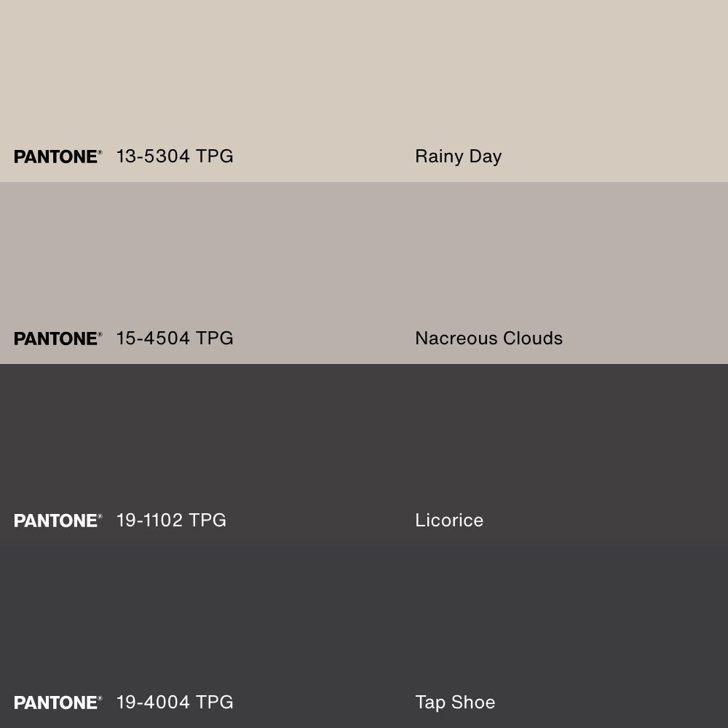
Task: Click the registered mark on the bottom Pantone logo
Action: 100,698
